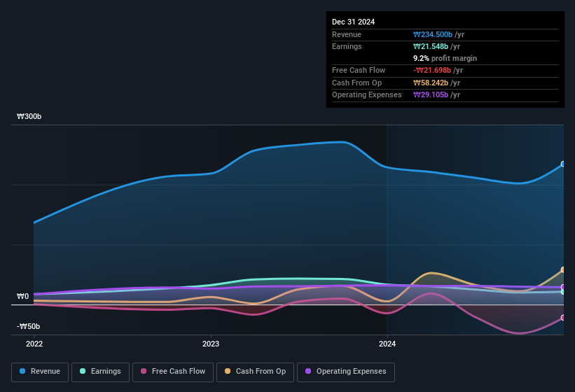Screen dimensions: 575x392
Task: Click the Earnings label in the tooltip
Action: [x=347, y=46]
